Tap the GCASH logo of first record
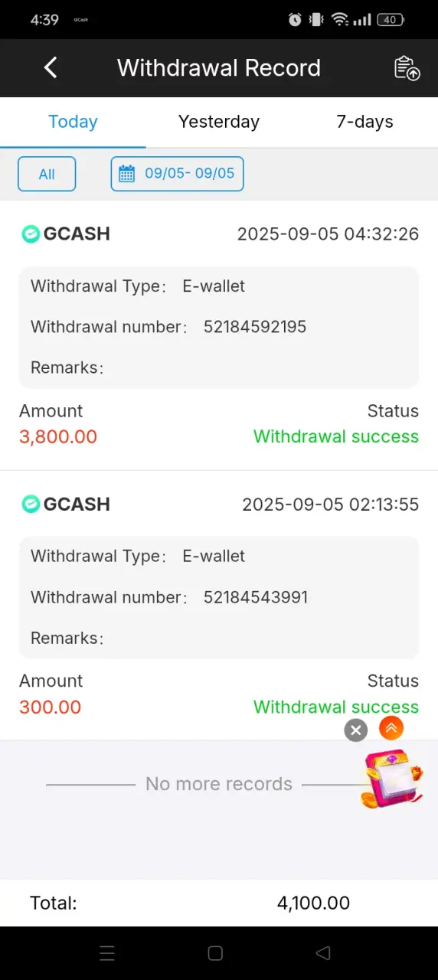Screen dimensions: 438x980 point(30,234)
